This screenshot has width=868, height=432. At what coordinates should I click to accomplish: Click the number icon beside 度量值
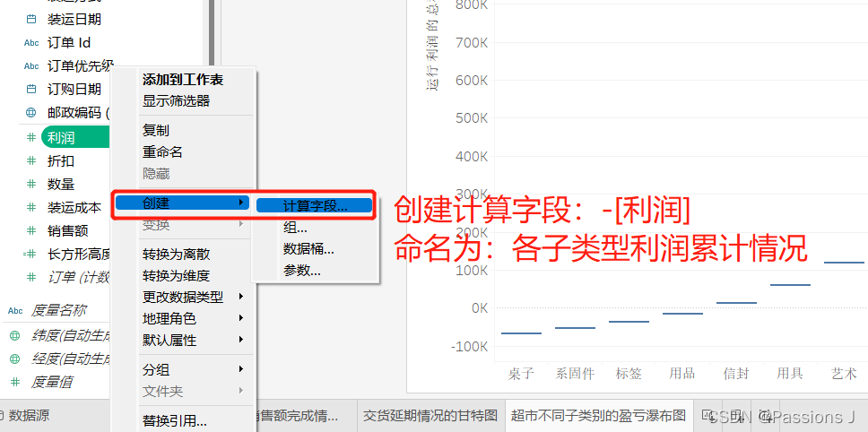pyautogui.click(x=15, y=382)
